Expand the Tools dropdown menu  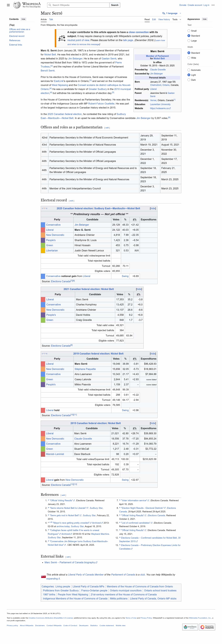coord(177,19)
